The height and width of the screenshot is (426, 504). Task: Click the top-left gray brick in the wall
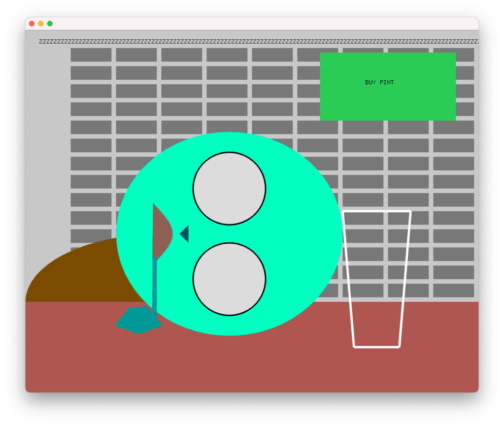(91, 55)
